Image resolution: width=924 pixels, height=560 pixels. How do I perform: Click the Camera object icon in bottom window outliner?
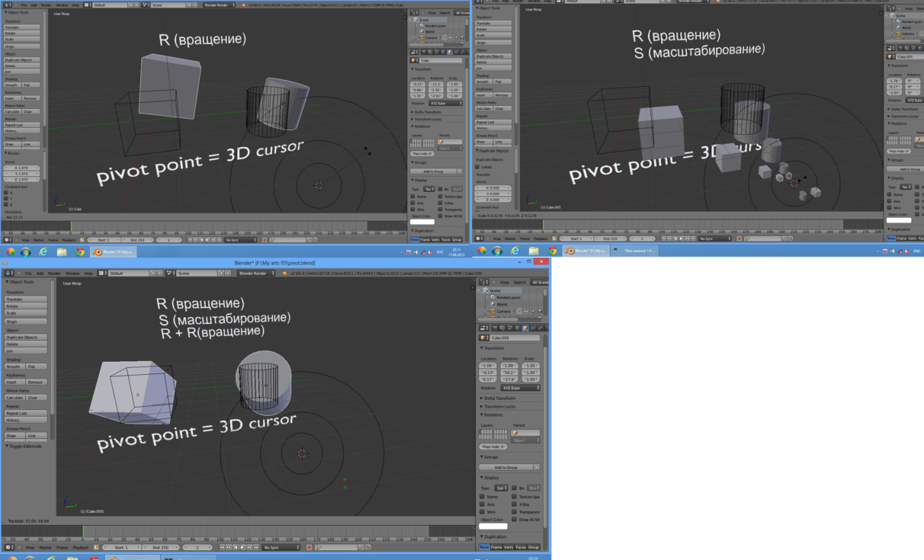click(x=492, y=311)
